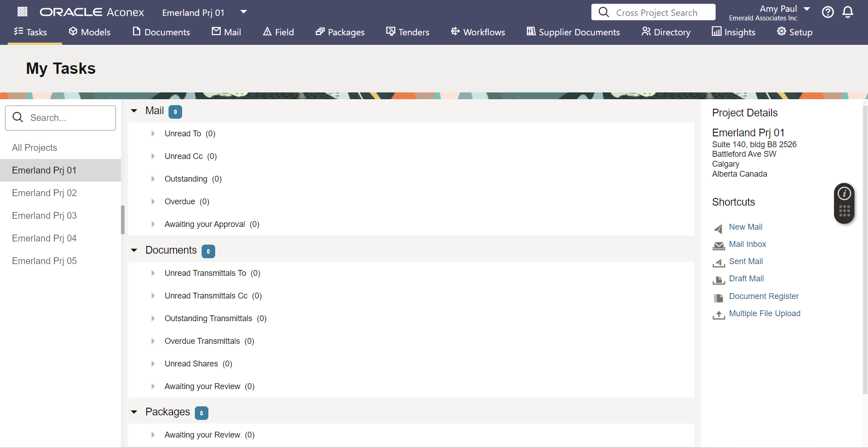
Task: Expand Overdue Transmittals row
Action: 153,341
